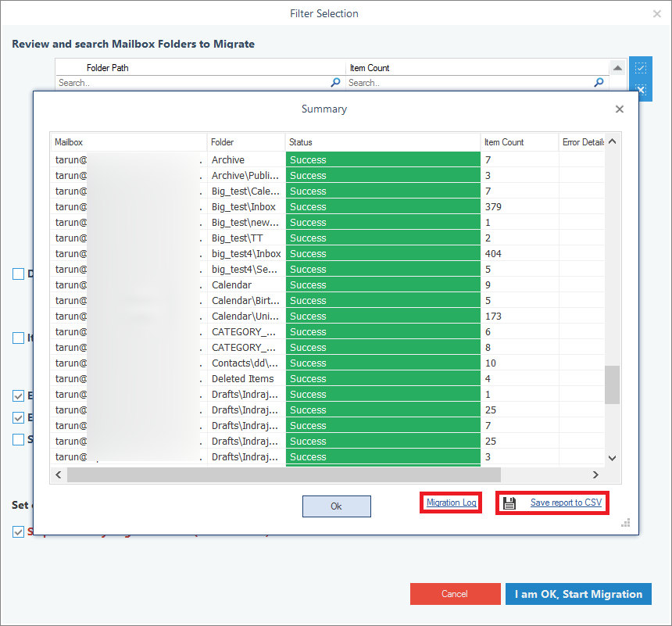This screenshot has height=626, width=672.
Task: Click Ok button in Summary dialog
Action: pyautogui.click(x=337, y=506)
